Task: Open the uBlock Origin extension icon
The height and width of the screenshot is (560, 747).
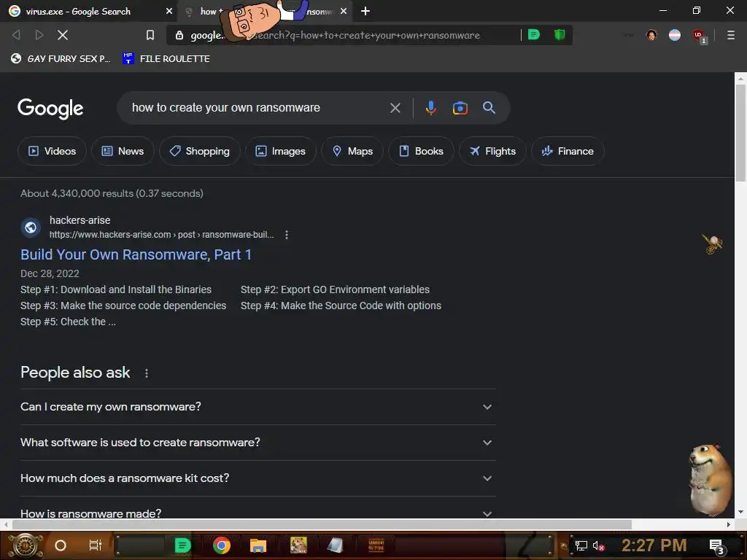Action: coord(698,36)
